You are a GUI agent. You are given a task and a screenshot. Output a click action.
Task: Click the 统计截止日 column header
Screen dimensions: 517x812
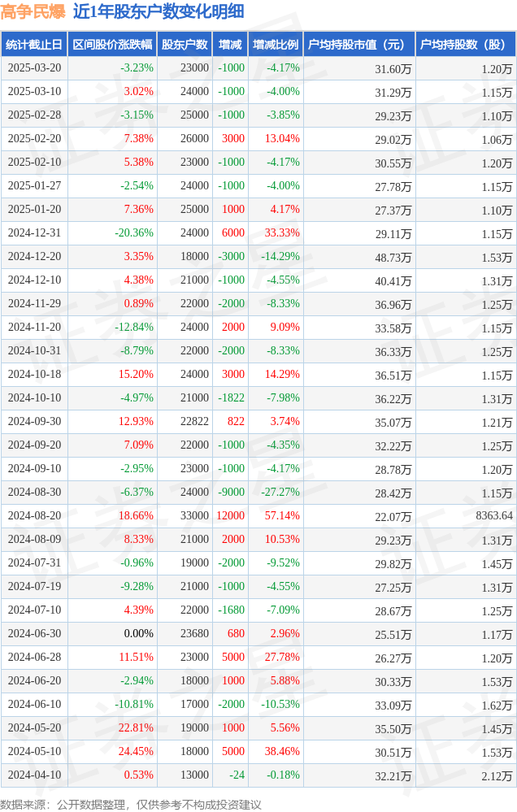coord(34,45)
